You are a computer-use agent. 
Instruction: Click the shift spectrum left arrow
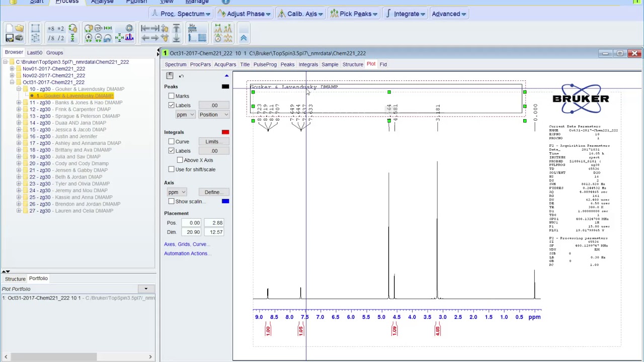click(145, 38)
